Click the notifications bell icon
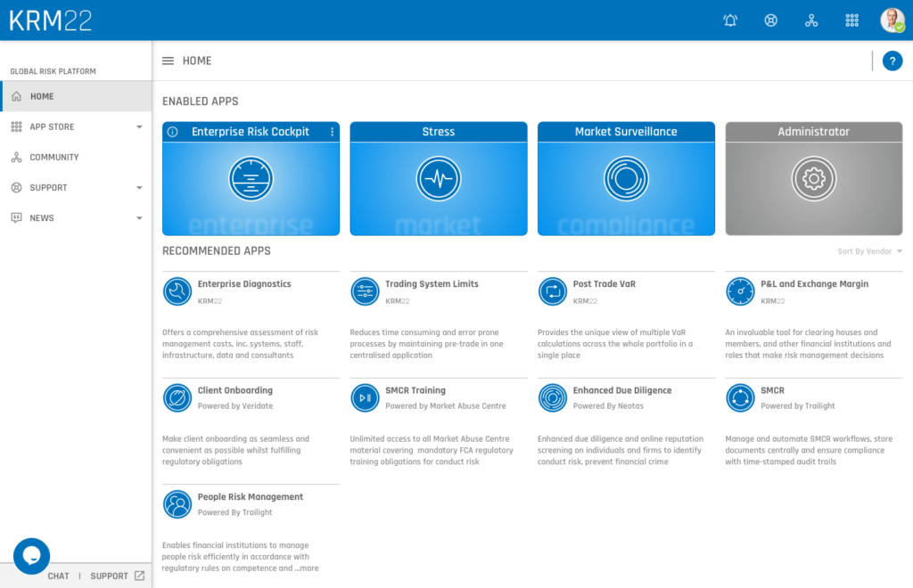Screen dimensions: 913x588 point(730,20)
